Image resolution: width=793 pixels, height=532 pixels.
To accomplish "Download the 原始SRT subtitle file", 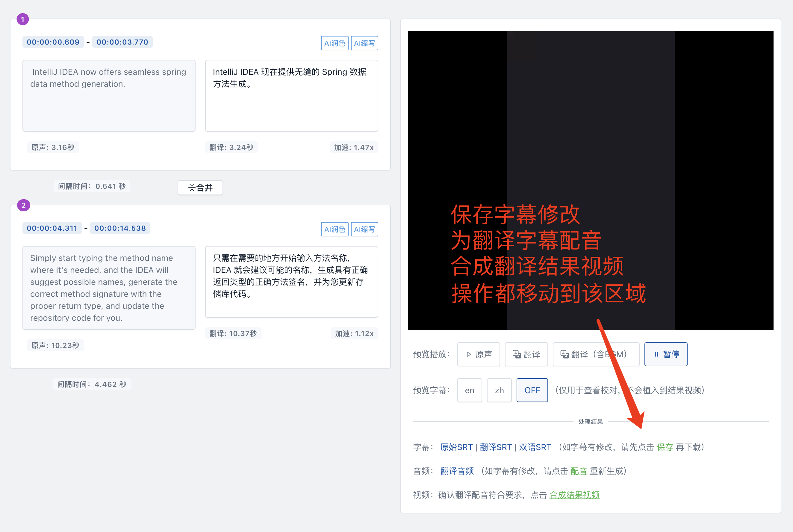I will 456,447.
